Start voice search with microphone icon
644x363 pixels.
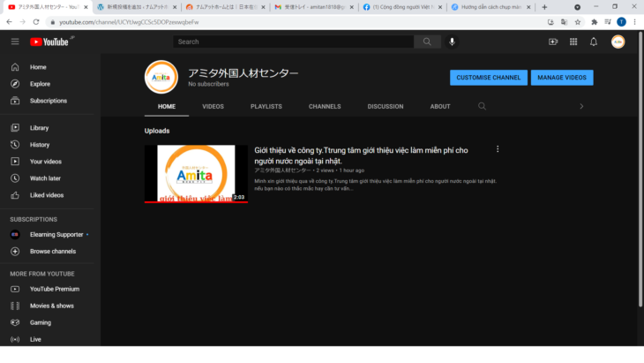click(452, 42)
